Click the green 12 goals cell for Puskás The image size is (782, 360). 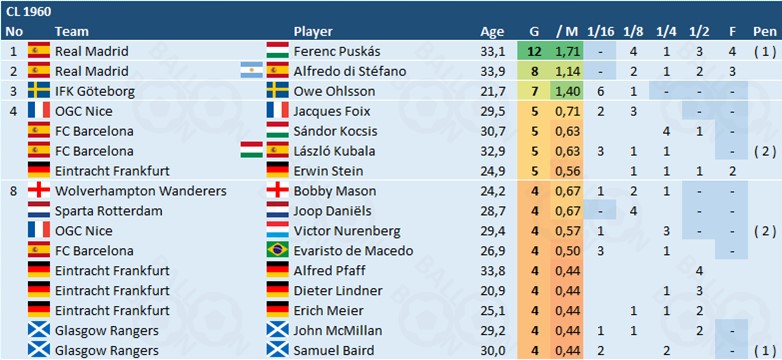pos(534,51)
